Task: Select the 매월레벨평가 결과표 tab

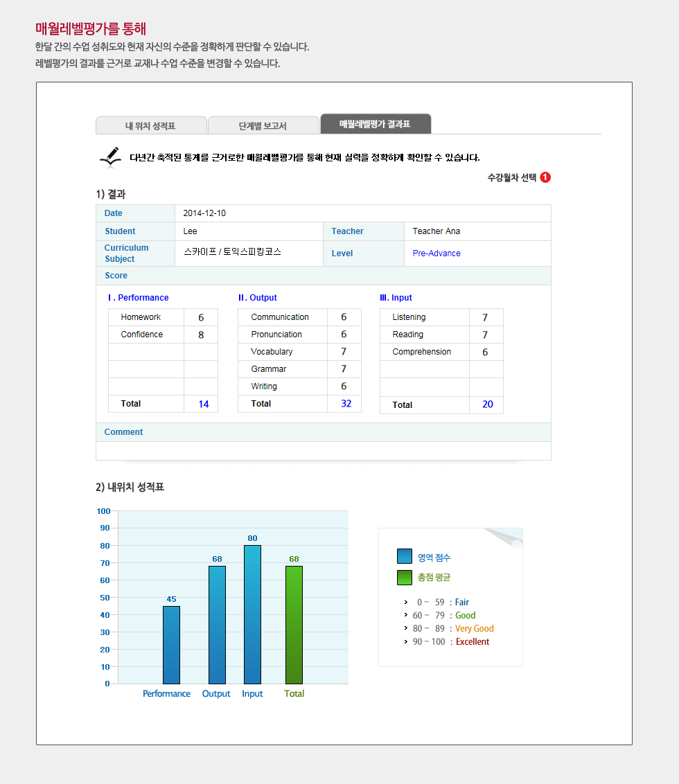Action: click(375, 124)
